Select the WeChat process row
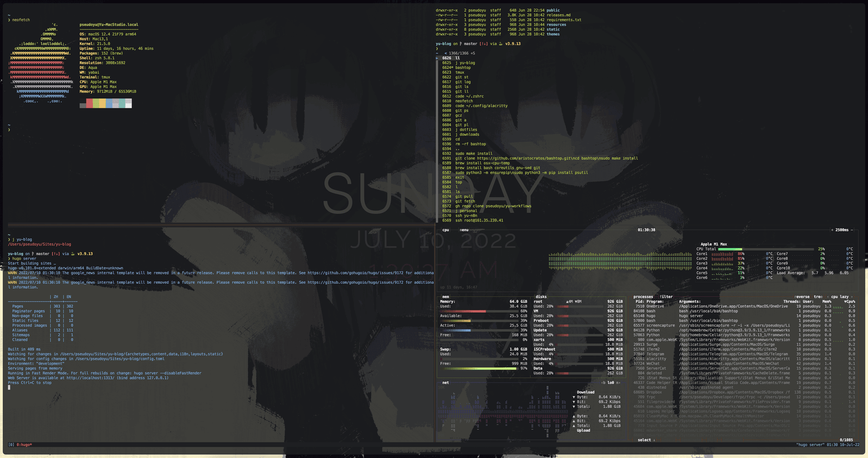 point(744,364)
